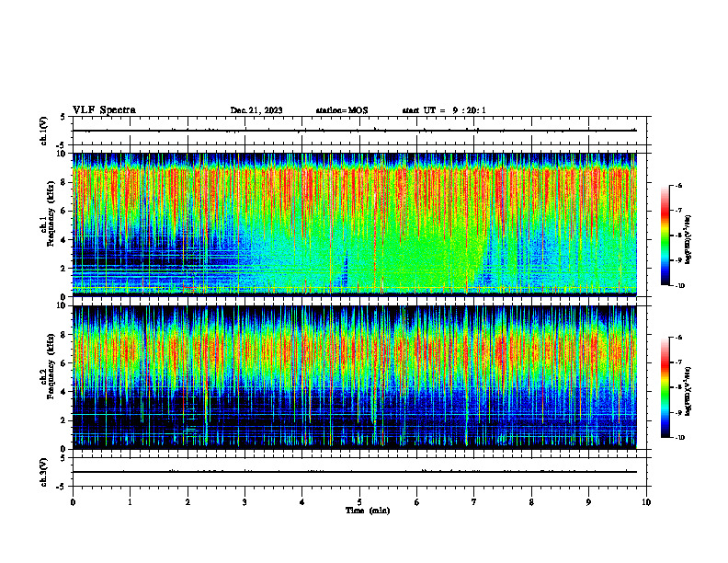
Task: Click the "ch.3(V)" waveform axis label
Action: (x=44, y=472)
